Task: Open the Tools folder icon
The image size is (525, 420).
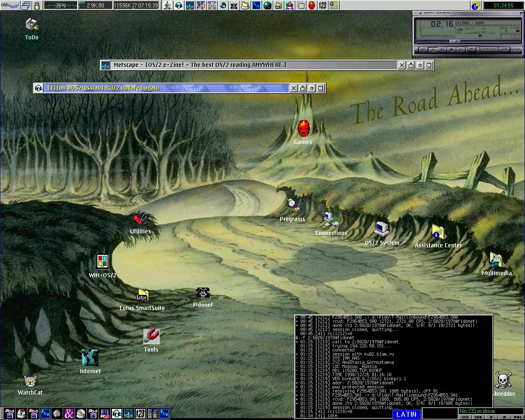Action: tap(151, 336)
